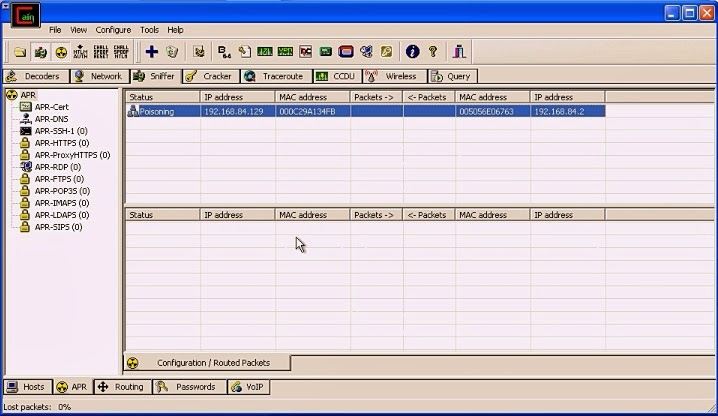The image size is (718, 416).
Task: Select the APR root tree node
Action: (28, 95)
